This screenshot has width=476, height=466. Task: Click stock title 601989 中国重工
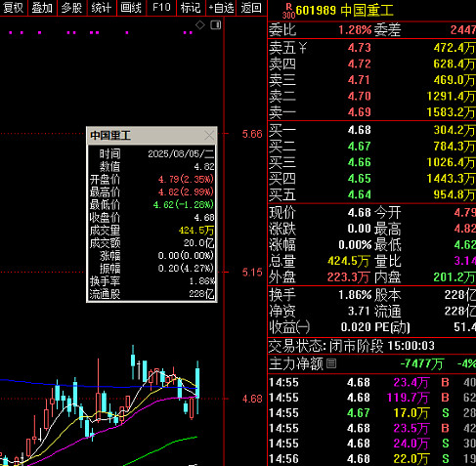tap(344, 11)
